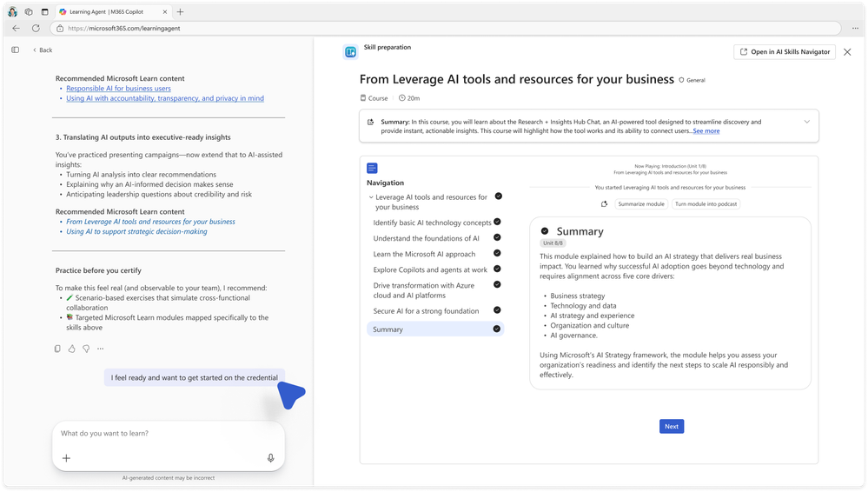Click checkmark beside Drive transformation with Azure

pos(497,284)
